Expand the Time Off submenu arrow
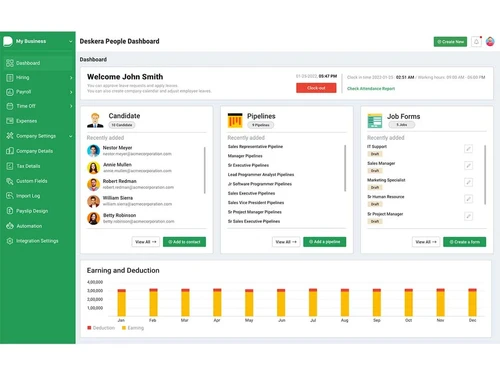 tap(71, 106)
